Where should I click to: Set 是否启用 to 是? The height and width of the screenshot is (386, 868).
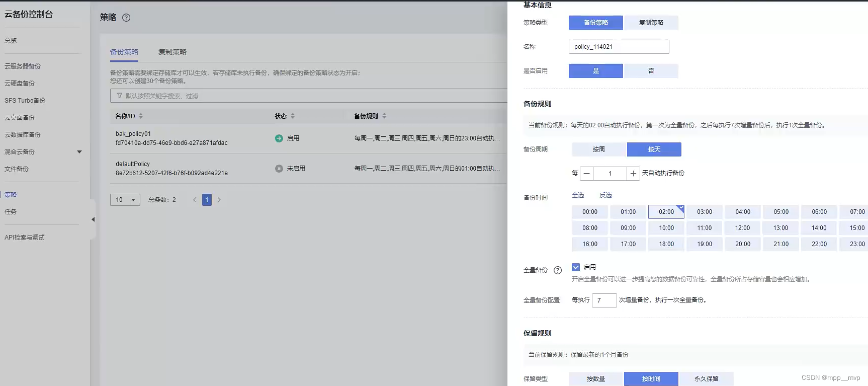click(x=596, y=71)
